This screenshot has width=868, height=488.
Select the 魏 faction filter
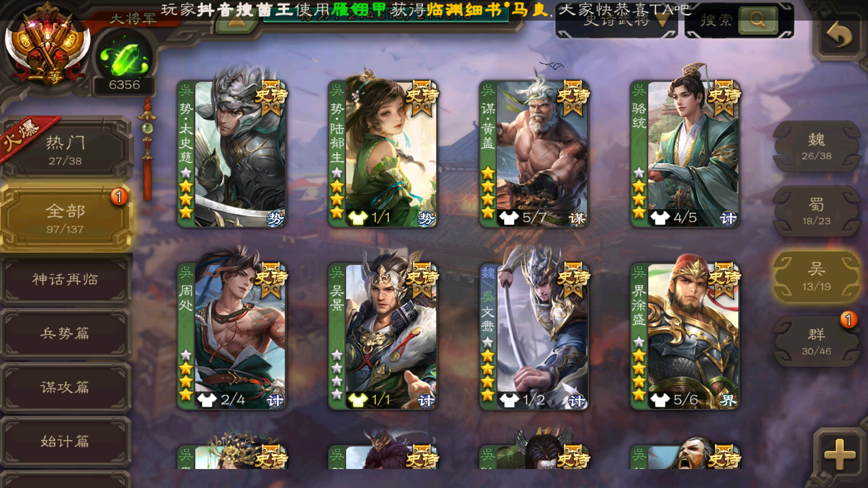816,146
